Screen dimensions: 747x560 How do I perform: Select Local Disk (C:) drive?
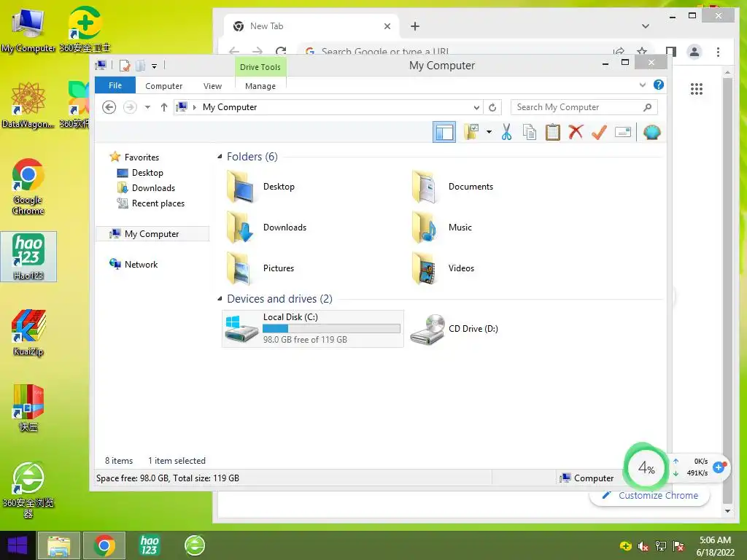313,329
